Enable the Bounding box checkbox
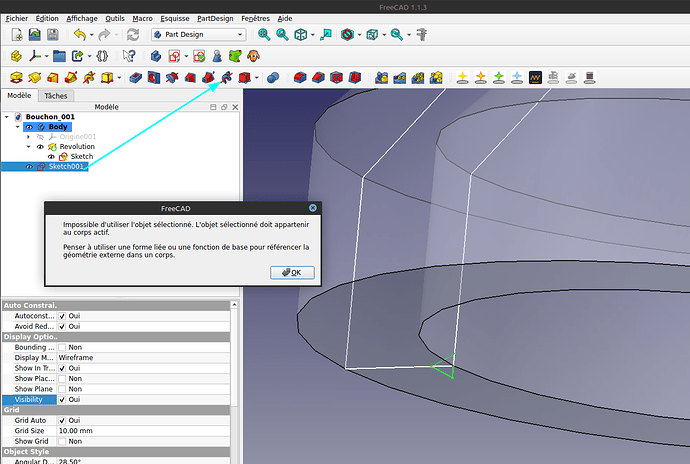The width and height of the screenshot is (690, 464). click(x=62, y=347)
